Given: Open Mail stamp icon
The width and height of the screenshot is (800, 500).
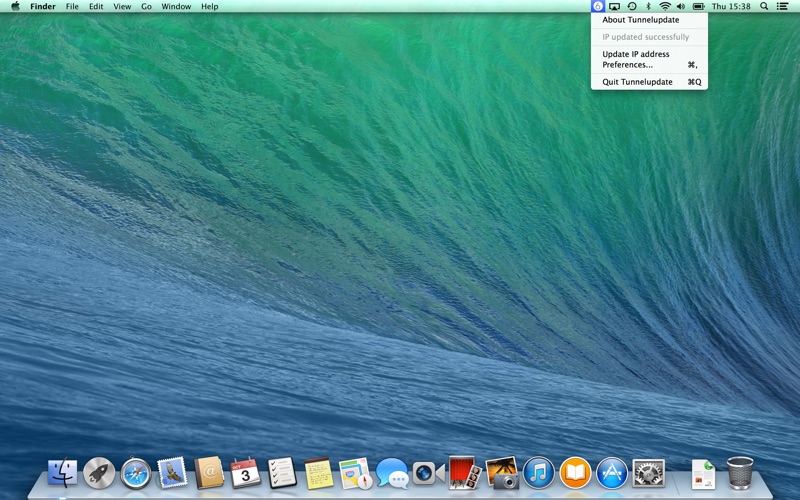Looking at the screenshot, I should (172, 472).
